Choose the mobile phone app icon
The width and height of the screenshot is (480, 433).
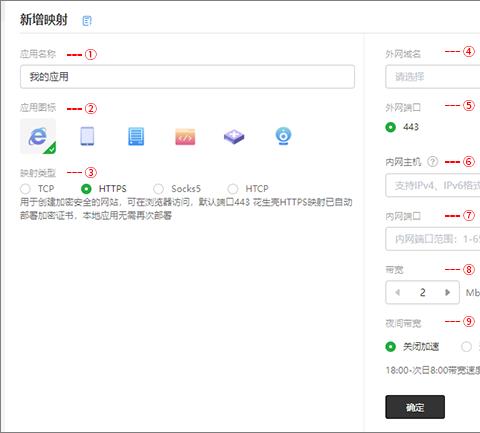pyautogui.click(x=87, y=136)
